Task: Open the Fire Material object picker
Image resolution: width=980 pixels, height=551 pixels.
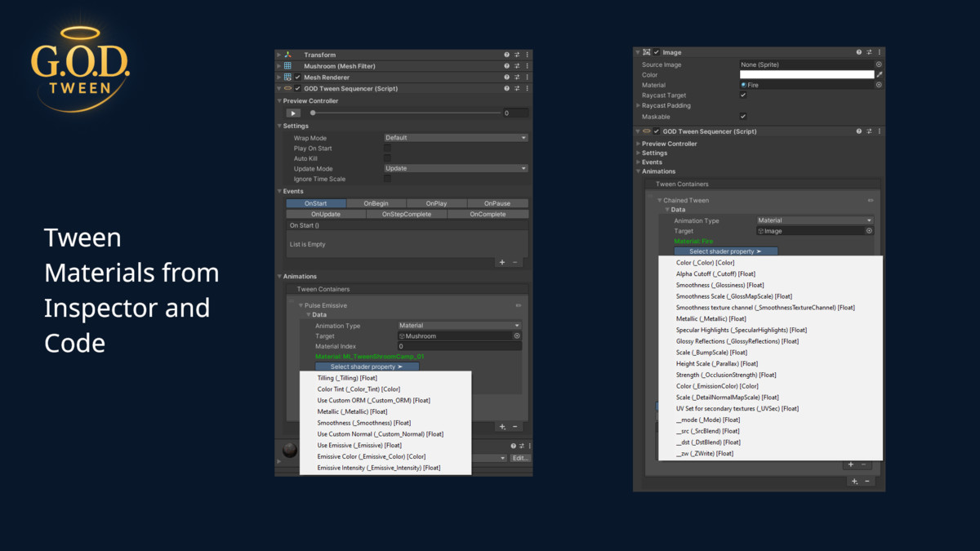Action: 879,85
